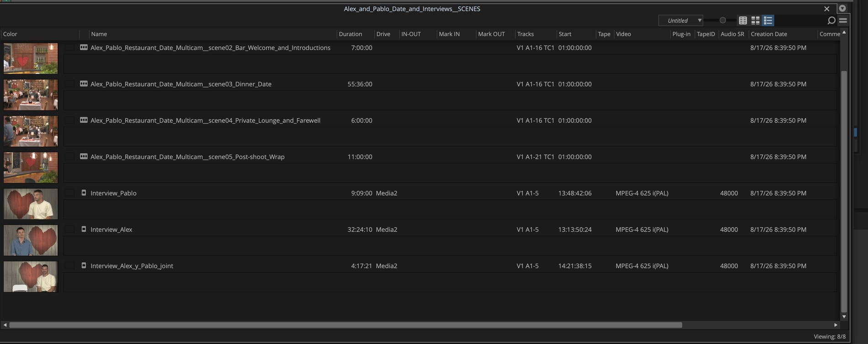Click the group clip icon for scene03_Dinner_Date

(84, 84)
